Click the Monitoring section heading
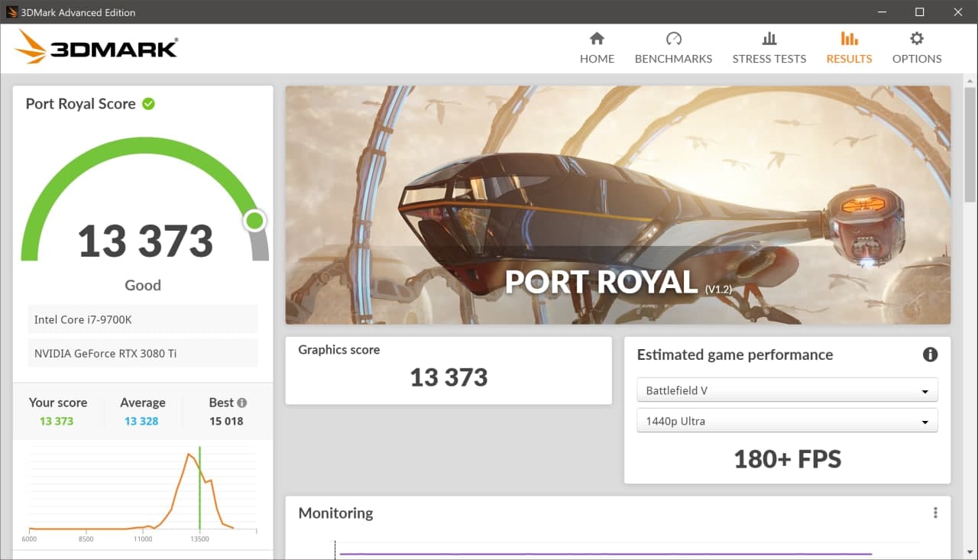 click(x=335, y=513)
